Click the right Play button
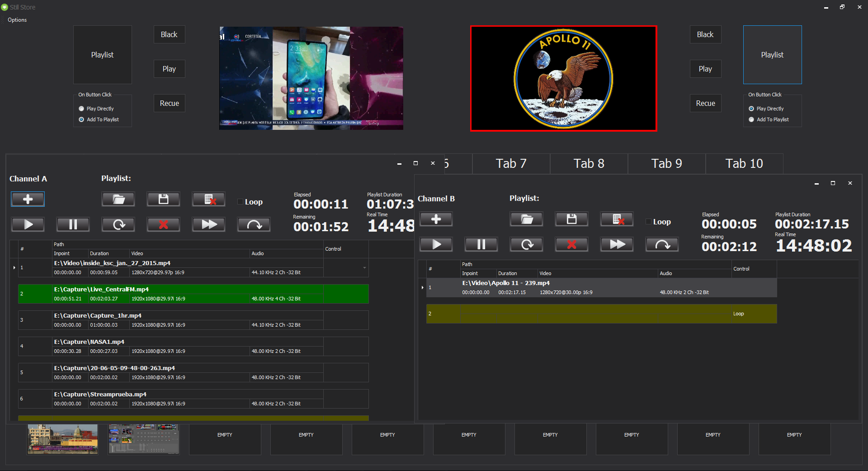868x471 pixels. click(x=705, y=69)
